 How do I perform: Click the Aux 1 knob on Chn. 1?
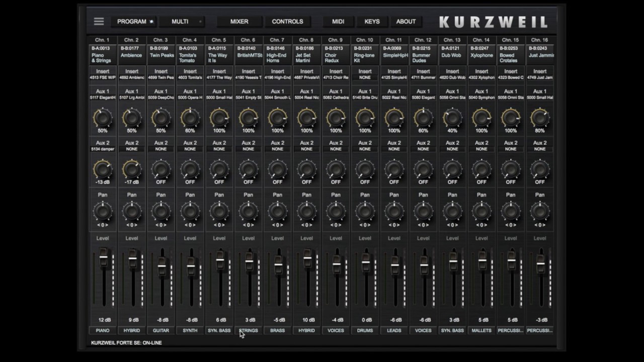(x=103, y=118)
